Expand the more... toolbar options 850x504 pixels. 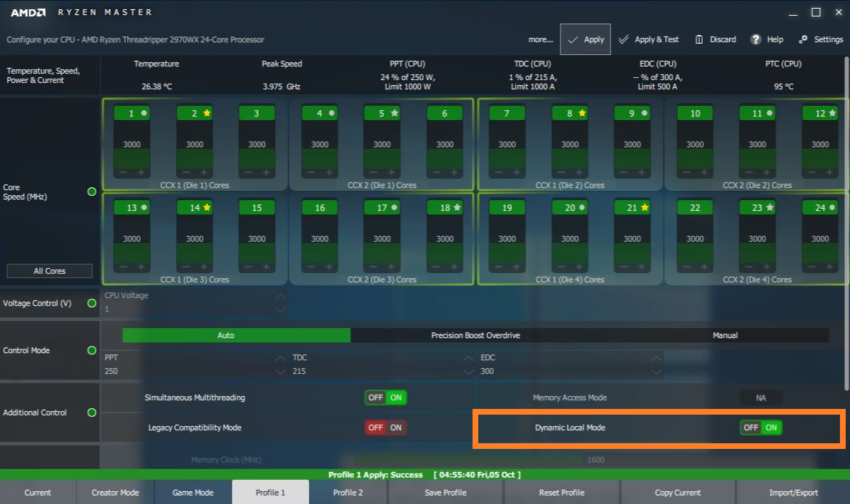tap(540, 39)
